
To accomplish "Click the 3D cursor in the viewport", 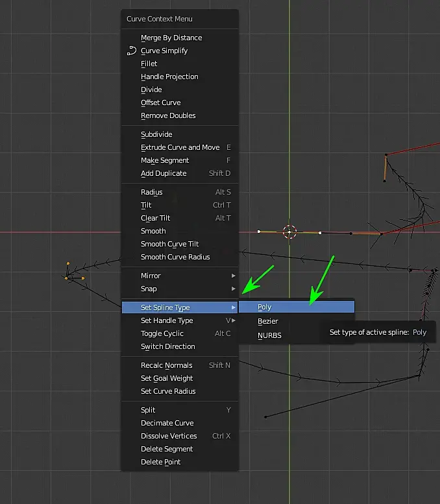I will [x=289, y=232].
